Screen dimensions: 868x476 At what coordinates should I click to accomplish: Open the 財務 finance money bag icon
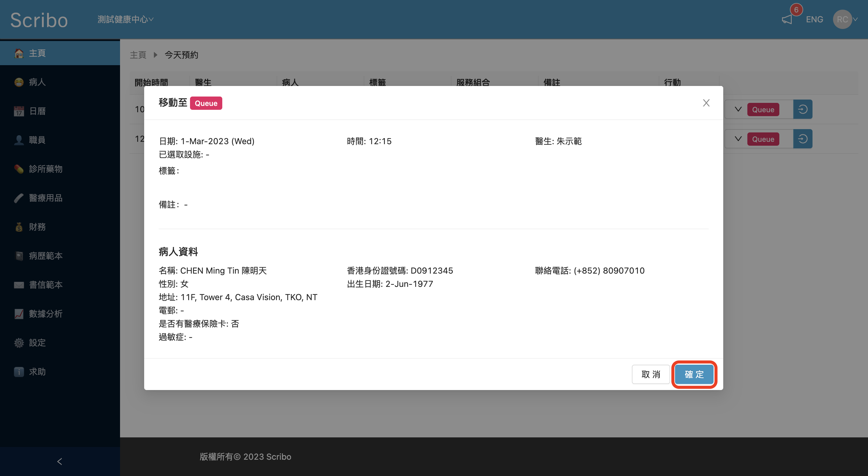(19, 227)
